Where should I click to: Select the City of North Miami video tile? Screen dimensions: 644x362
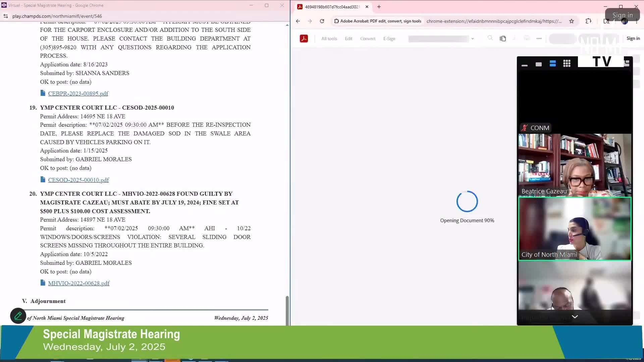coord(575,229)
